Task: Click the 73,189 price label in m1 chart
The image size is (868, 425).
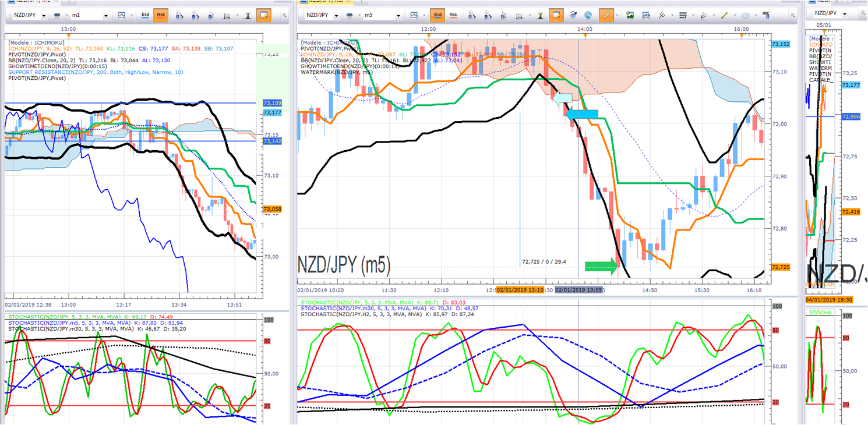Action: (271, 102)
